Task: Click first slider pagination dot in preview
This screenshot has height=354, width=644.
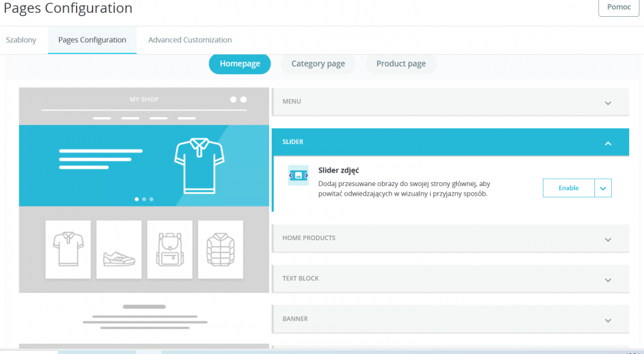Action: pos(137,200)
